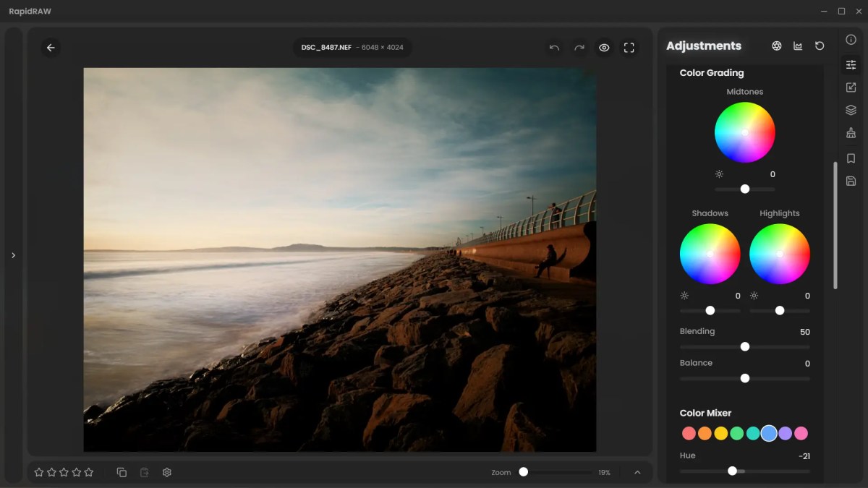Toggle fullscreen view mode
The width and height of the screenshot is (868, 488).
[x=629, y=47]
